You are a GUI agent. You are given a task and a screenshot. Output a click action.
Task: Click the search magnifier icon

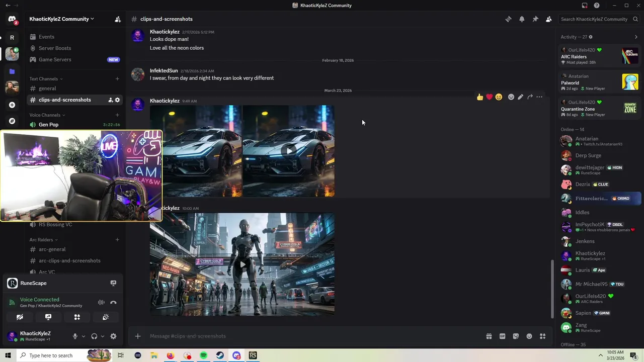pos(635,19)
